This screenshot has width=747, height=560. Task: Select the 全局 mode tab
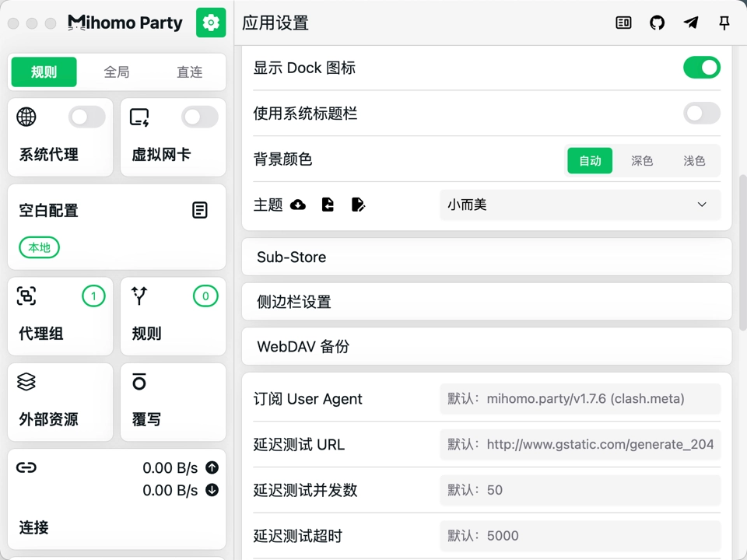(117, 72)
